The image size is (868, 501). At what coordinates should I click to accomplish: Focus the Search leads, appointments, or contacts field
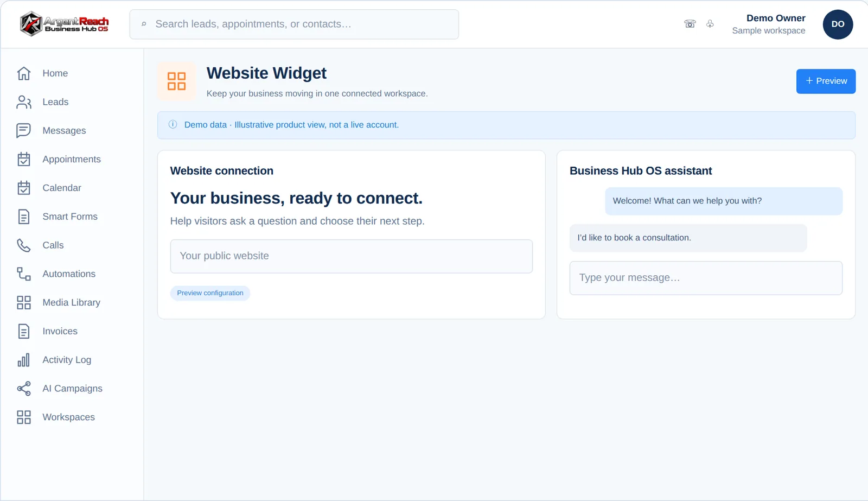coord(294,24)
